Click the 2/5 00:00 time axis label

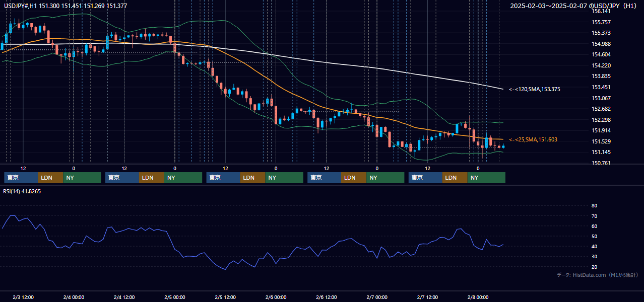[x=175, y=297]
